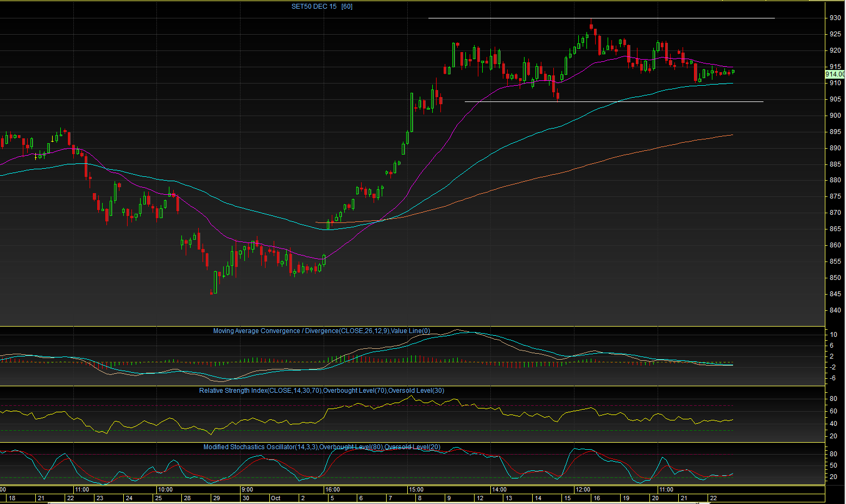
Task: Click the 60 value on RSI axis
Action: click(834, 411)
